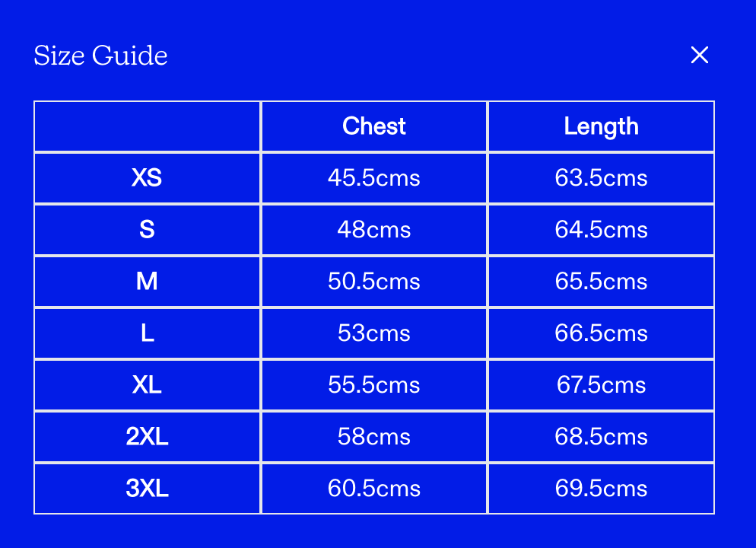Click the 45.5cms chest value
Viewport: 756px width, 548px height.
pos(374,178)
